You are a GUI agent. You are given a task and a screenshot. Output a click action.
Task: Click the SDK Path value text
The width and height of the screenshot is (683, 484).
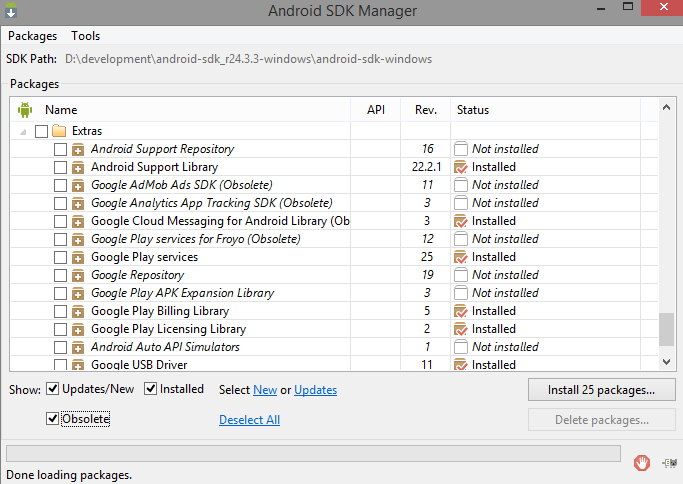click(248, 59)
